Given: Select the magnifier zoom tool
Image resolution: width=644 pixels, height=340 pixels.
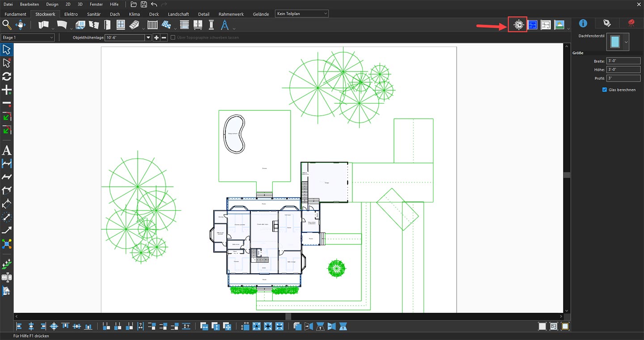Looking at the screenshot, I should [x=7, y=25].
